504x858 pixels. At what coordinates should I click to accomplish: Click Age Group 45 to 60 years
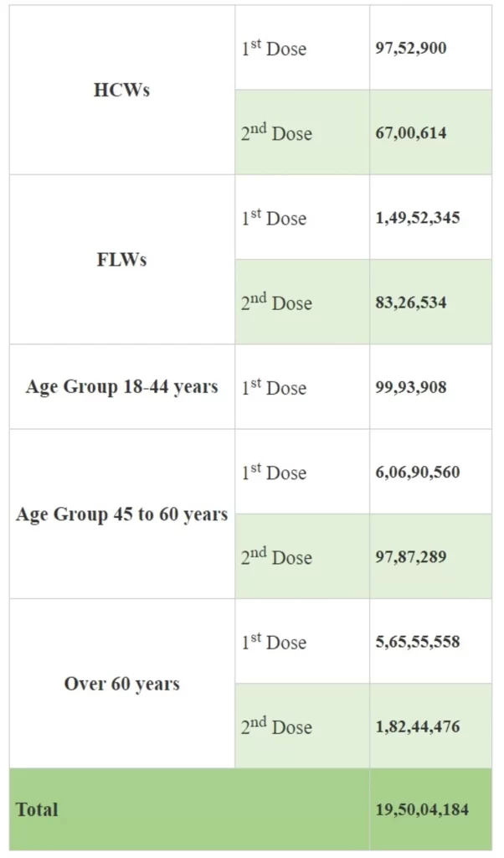pyautogui.click(x=121, y=514)
